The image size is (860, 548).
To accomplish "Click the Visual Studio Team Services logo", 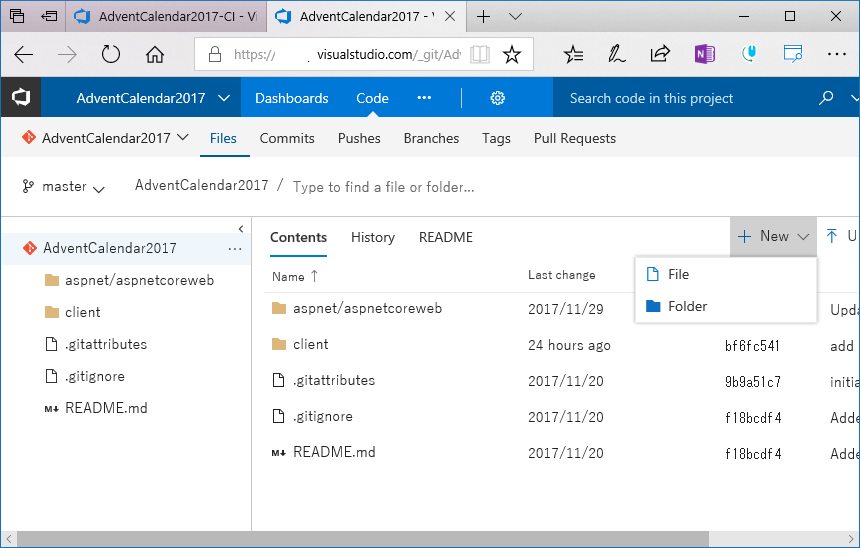I will point(21,97).
